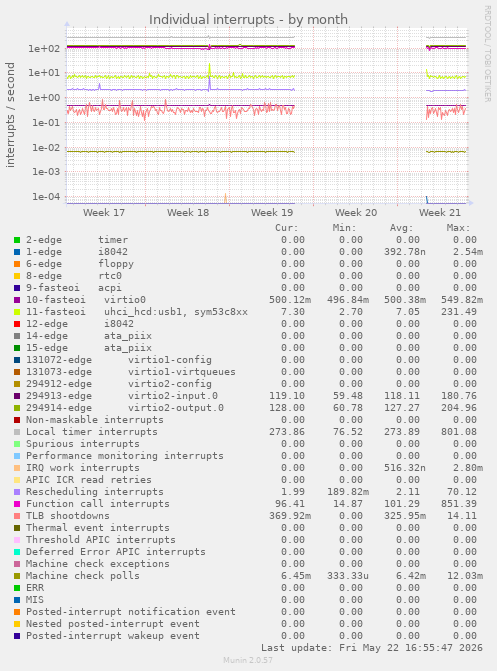Image resolution: width=497 pixels, height=671 pixels.
Task: Click the Individual interrupts - by month title
Action: click(x=248, y=20)
